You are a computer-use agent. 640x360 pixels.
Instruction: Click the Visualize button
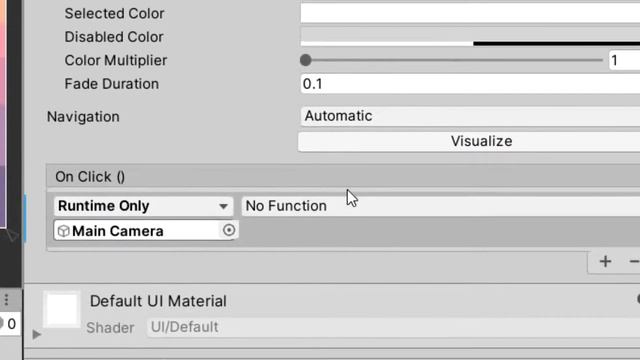point(469,141)
